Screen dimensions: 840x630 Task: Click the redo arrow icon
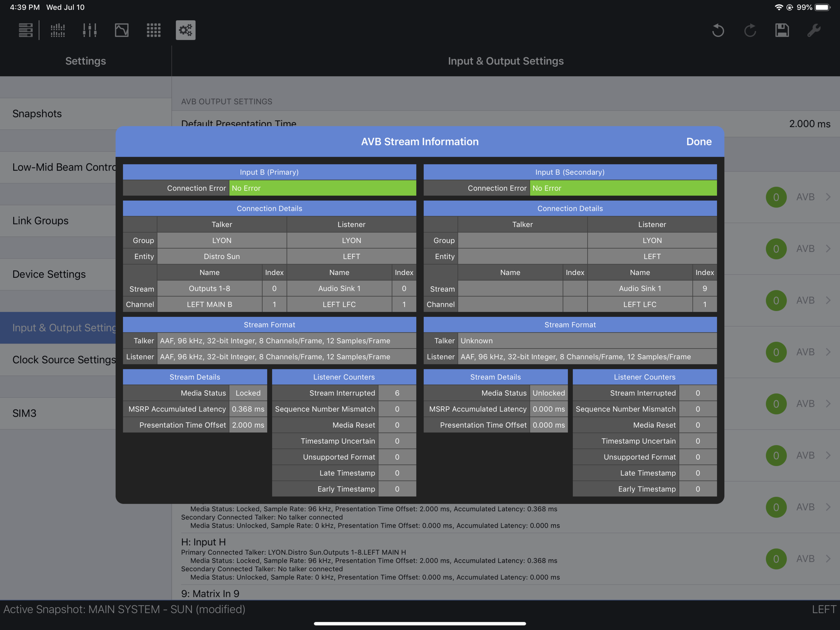(x=750, y=30)
